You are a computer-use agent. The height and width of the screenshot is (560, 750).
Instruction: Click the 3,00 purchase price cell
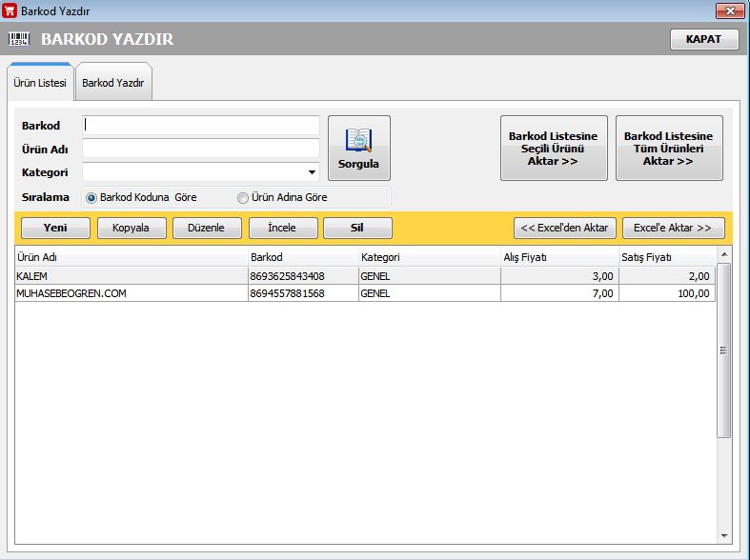coord(559,276)
